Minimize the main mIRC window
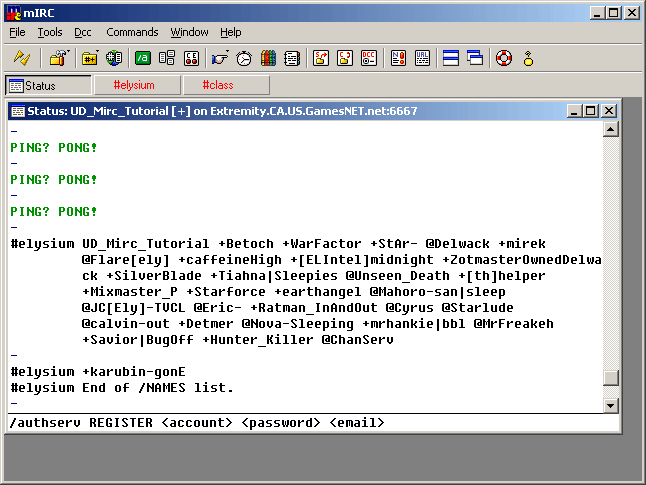This screenshot has height=485, width=646. coord(597,13)
